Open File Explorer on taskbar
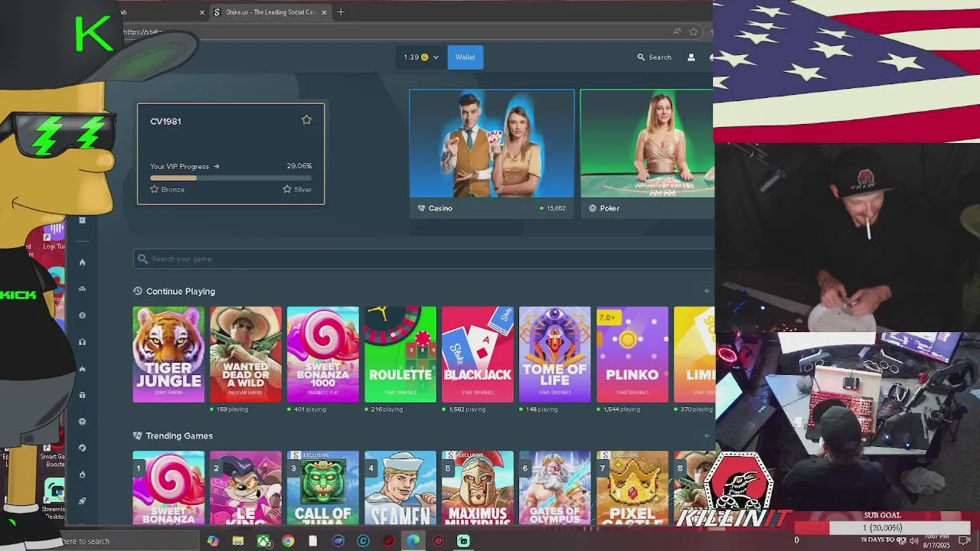 [x=238, y=541]
